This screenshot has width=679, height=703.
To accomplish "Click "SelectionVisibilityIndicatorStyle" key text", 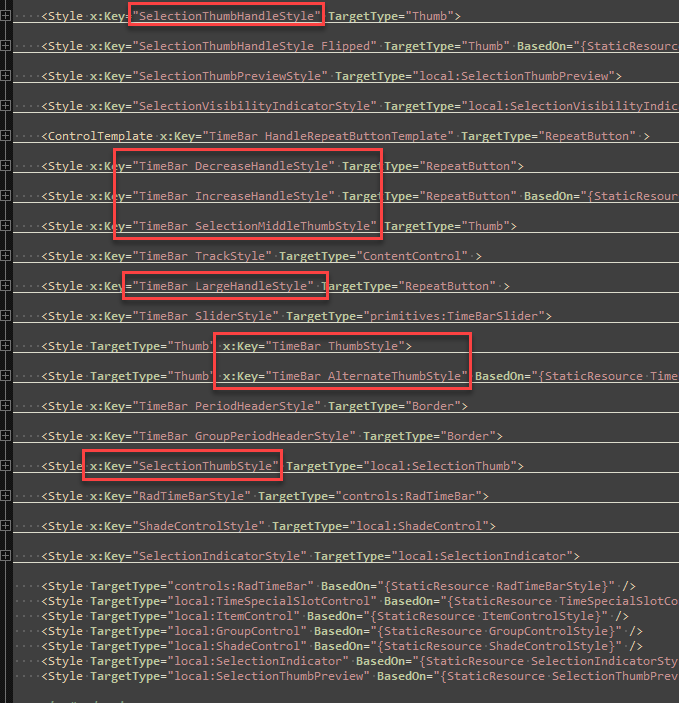I will tap(255, 106).
